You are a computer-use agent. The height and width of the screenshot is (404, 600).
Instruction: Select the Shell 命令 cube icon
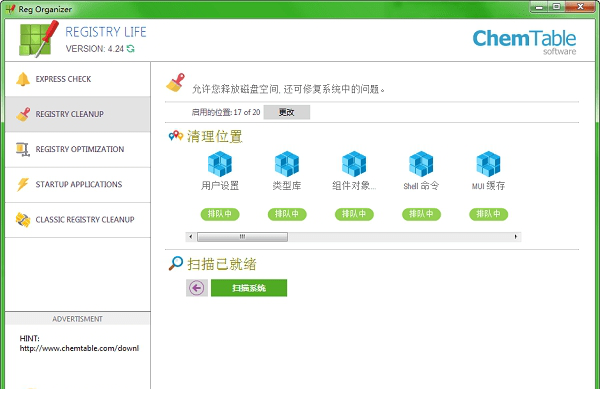pyautogui.click(x=421, y=164)
